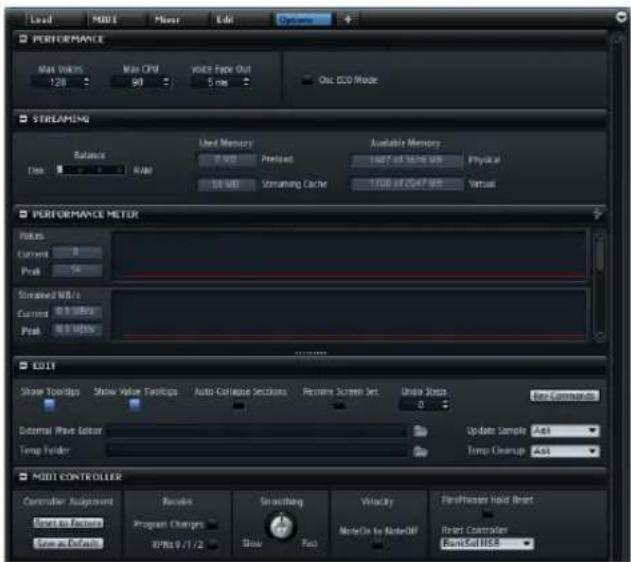Enable Osc ECO Mode
This screenshot has width=631, height=562.
tap(307, 80)
